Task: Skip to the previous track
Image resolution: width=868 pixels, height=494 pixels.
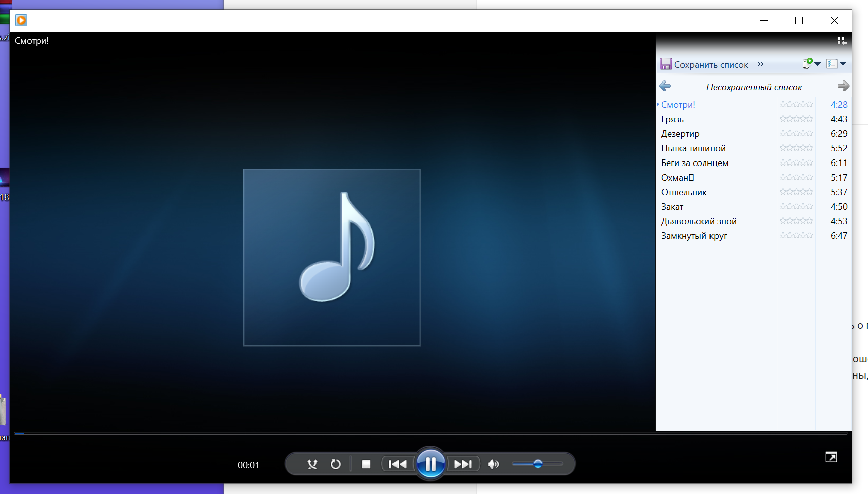Action: click(398, 464)
